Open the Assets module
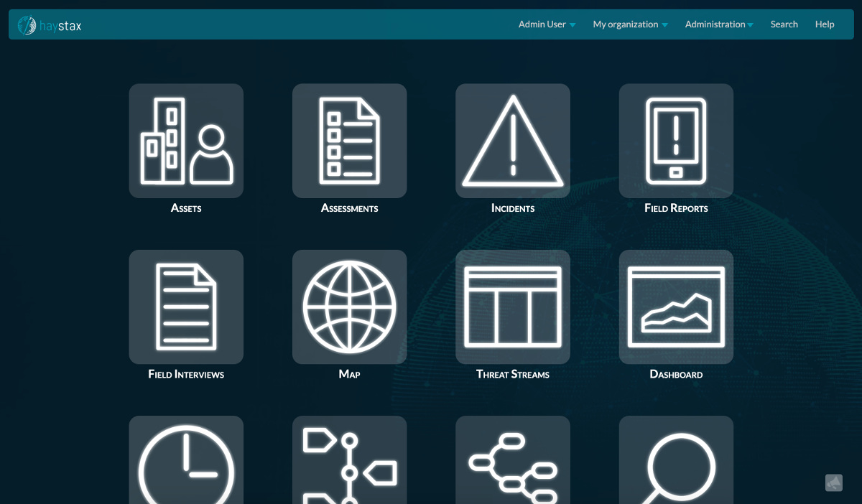862x504 pixels. (x=186, y=141)
